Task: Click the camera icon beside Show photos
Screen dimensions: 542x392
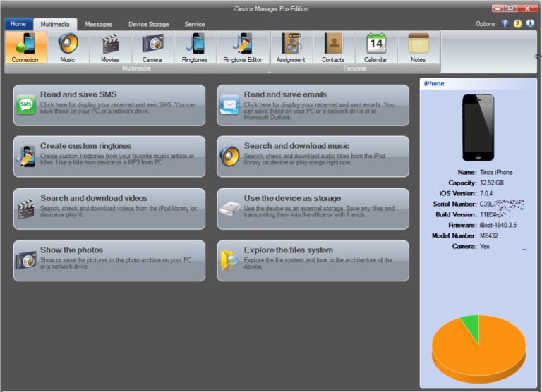Action: point(26,260)
